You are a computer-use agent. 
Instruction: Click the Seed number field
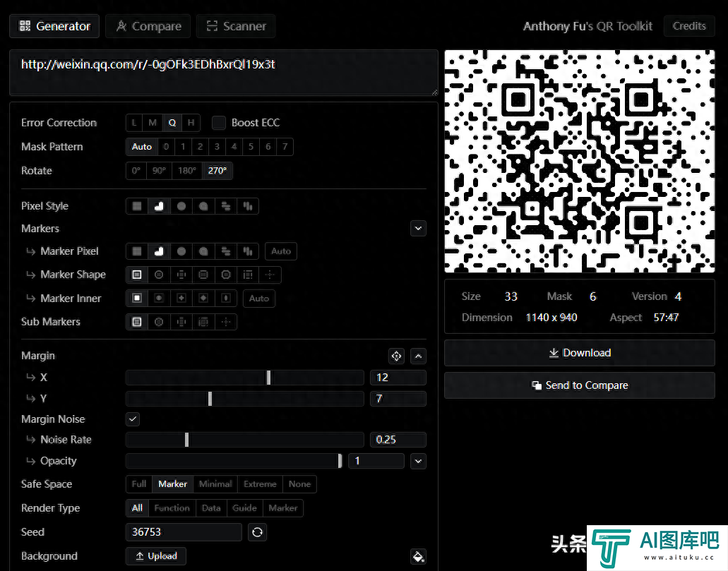pyautogui.click(x=184, y=532)
